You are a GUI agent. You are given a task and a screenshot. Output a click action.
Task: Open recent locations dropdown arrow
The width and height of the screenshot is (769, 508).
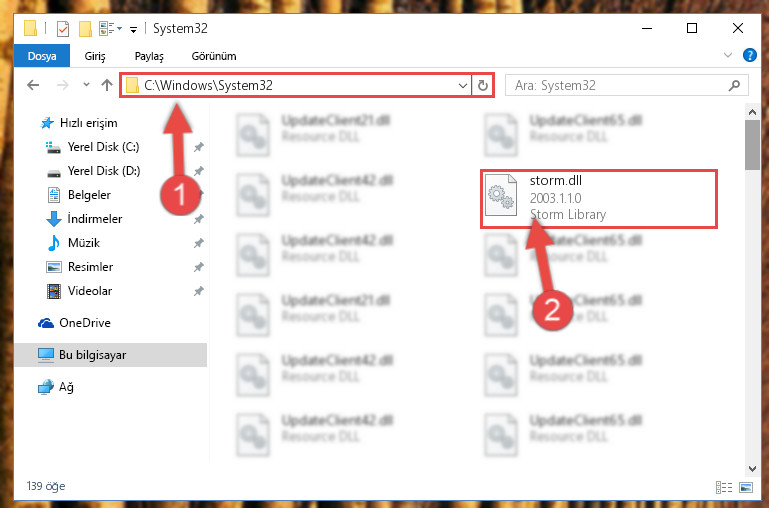coord(86,85)
